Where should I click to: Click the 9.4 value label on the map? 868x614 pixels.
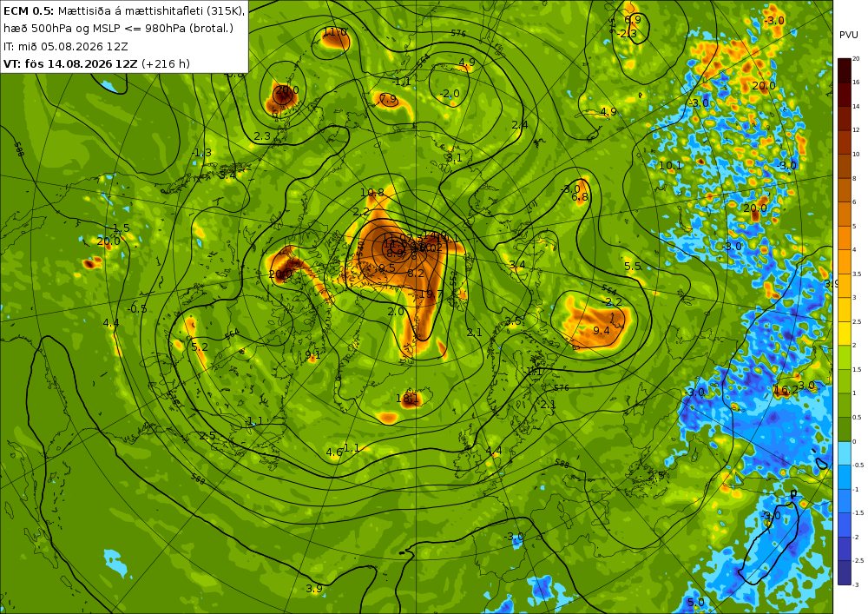tap(602, 331)
